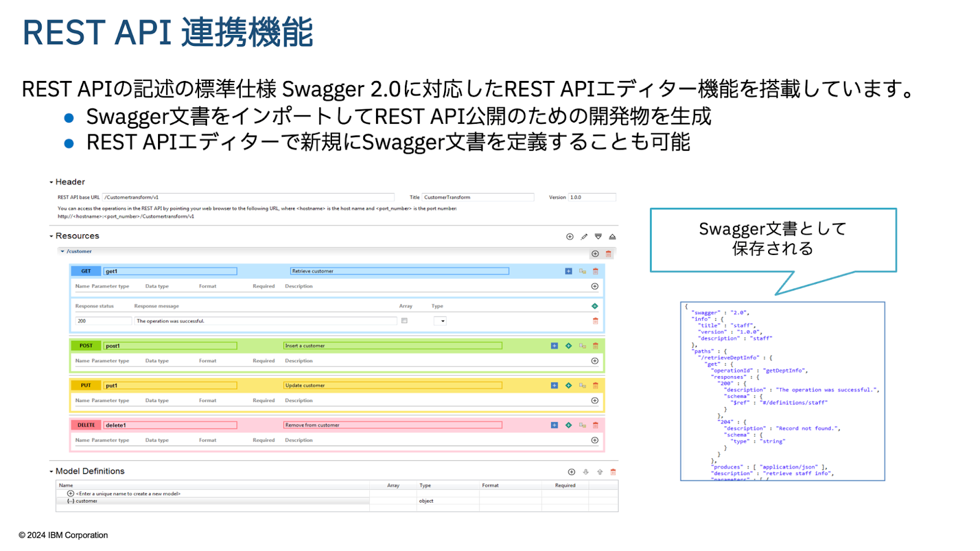Click green diamond icon on PUT put1 row
This screenshot has width=980, height=551.
[568, 386]
